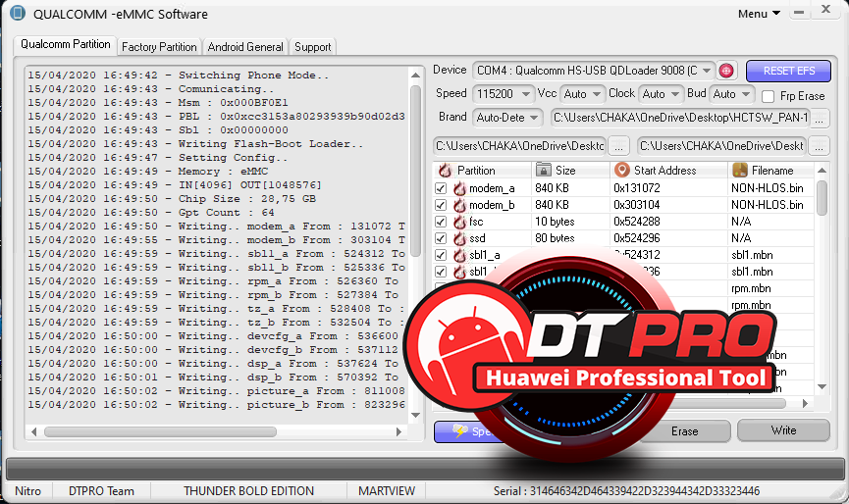The width and height of the screenshot is (849, 504).
Task: Click the HCTSW_PAN file path field
Action: click(680, 118)
